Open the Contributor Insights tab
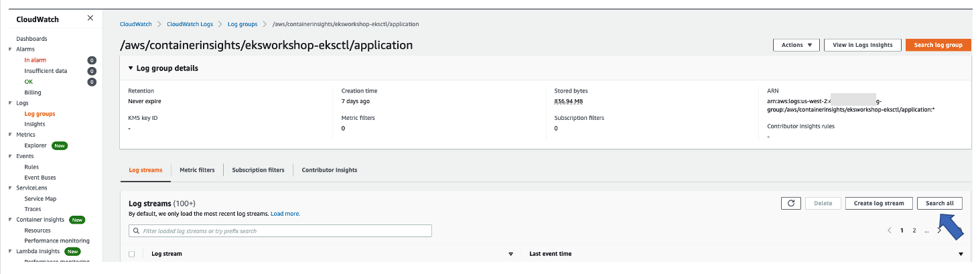The image size is (980, 274). [x=330, y=170]
